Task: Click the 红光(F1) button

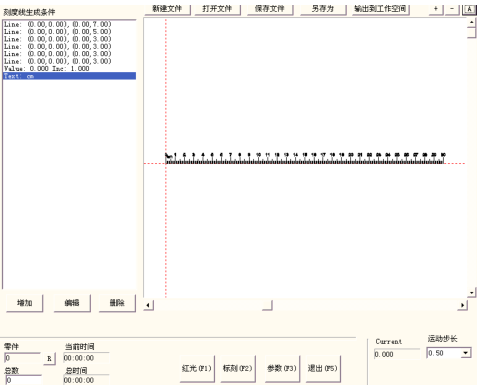Action: click(197, 368)
